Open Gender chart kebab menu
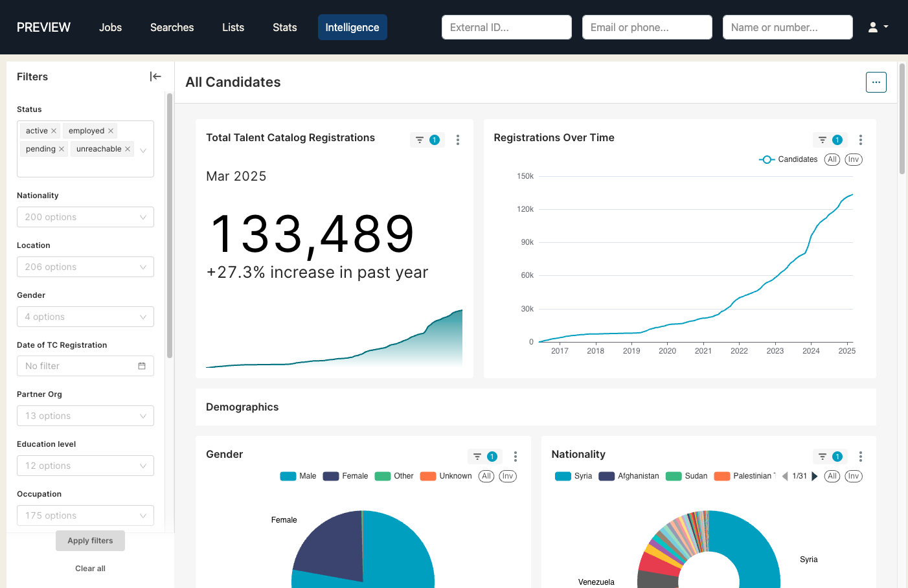908x588 pixels. 515,457
